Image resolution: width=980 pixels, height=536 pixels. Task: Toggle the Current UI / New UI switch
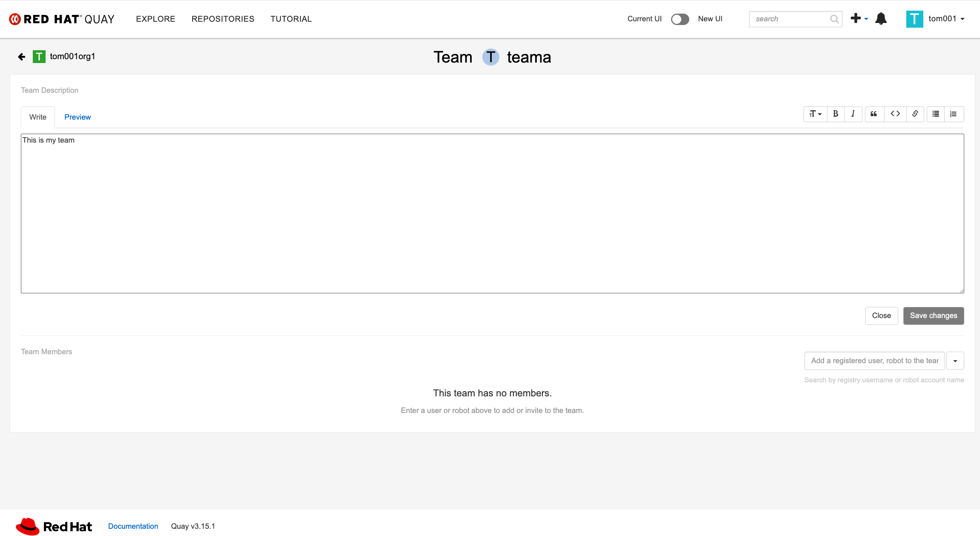point(680,19)
